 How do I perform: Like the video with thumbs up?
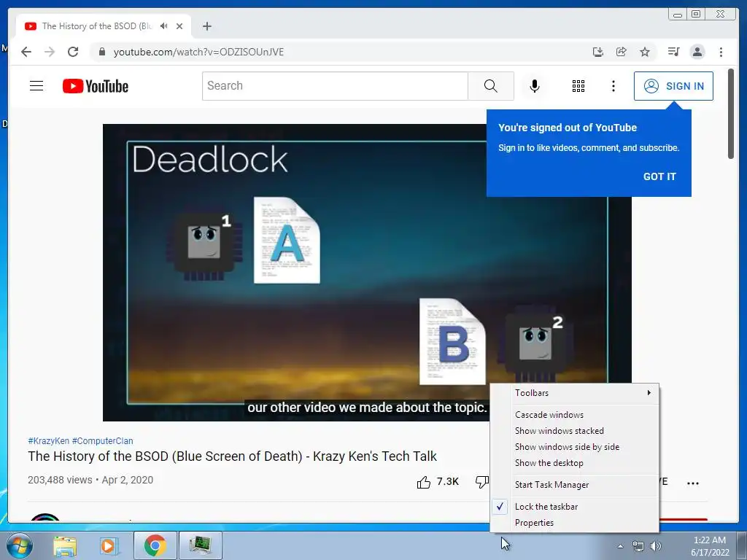(x=424, y=482)
